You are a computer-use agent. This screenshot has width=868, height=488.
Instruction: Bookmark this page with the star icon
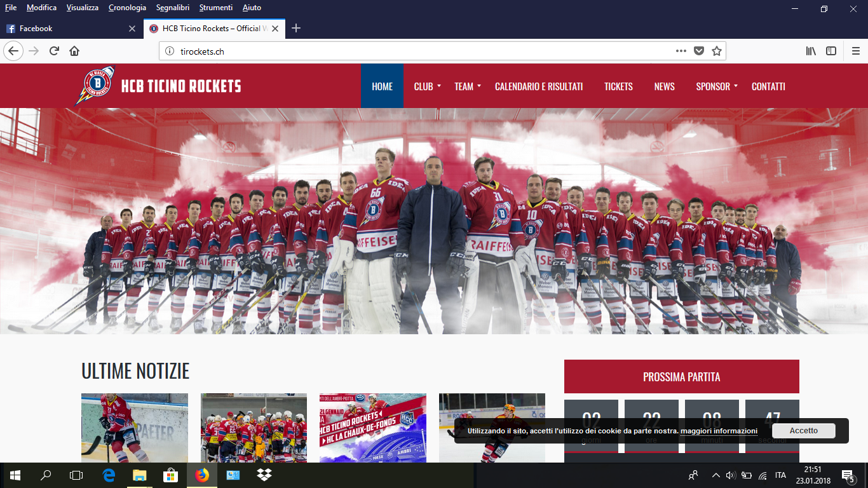717,51
